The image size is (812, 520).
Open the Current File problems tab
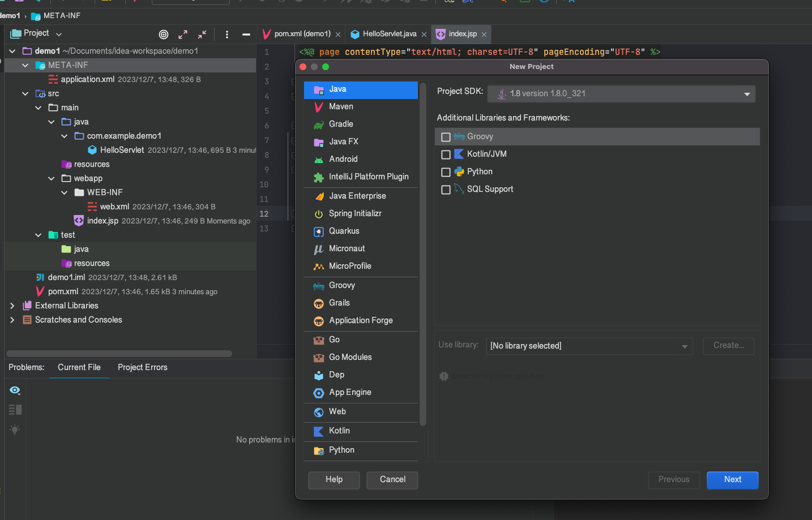pyautogui.click(x=79, y=367)
